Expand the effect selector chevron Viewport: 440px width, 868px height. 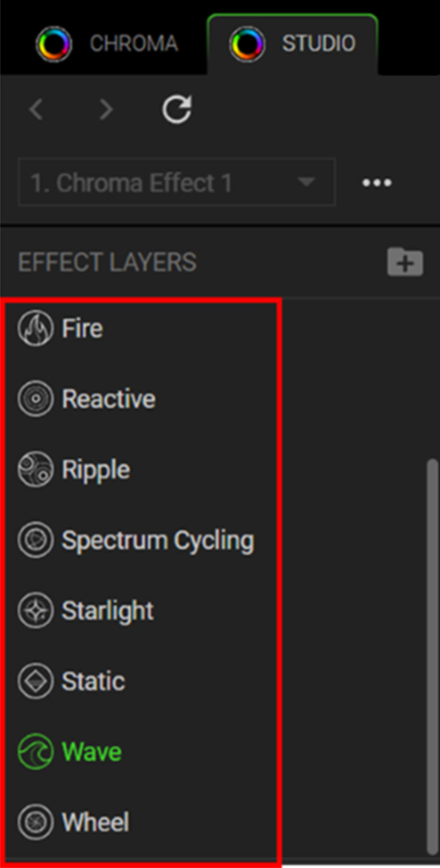pyautogui.click(x=306, y=183)
